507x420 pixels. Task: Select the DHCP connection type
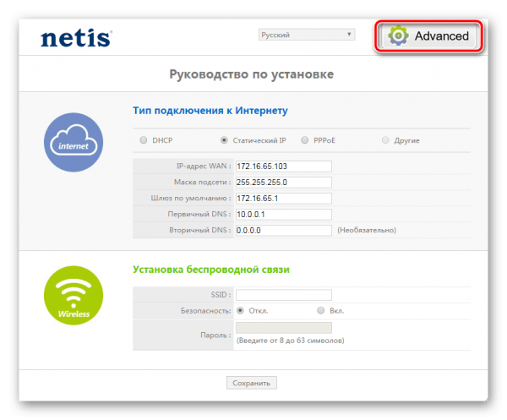144,140
